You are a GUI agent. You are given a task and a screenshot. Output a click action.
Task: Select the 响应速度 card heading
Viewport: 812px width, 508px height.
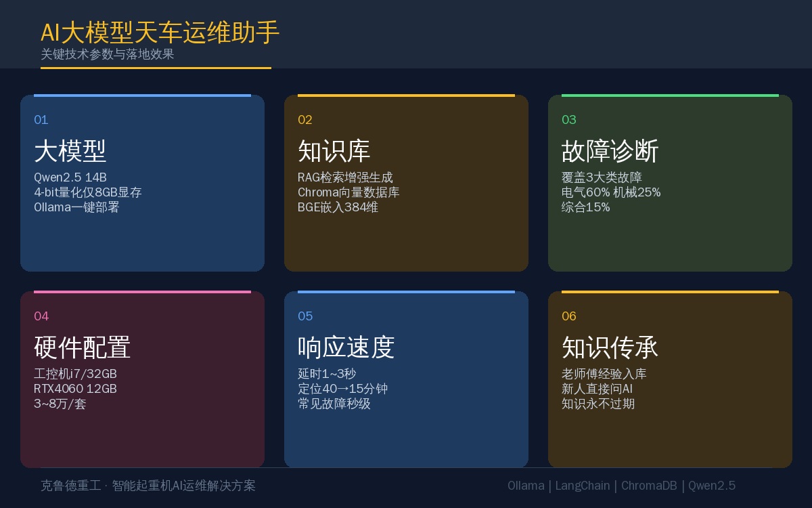point(346,347)
